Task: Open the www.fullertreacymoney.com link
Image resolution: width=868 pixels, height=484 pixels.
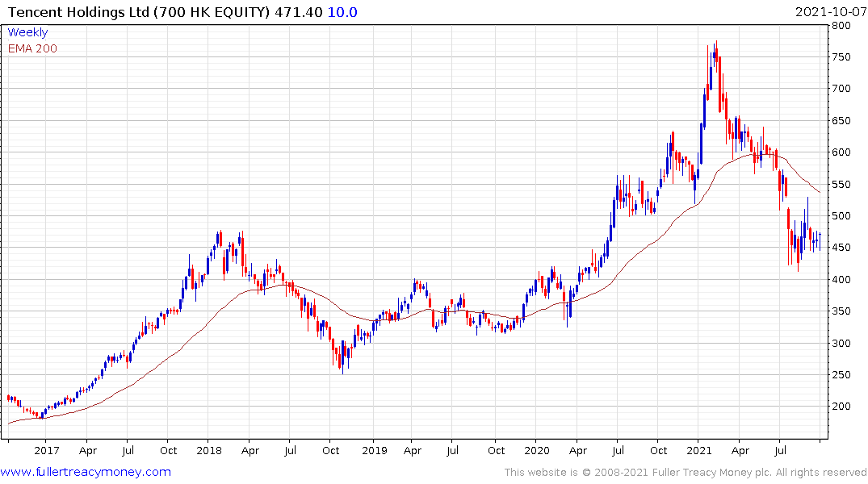Action: coord(86,472)
